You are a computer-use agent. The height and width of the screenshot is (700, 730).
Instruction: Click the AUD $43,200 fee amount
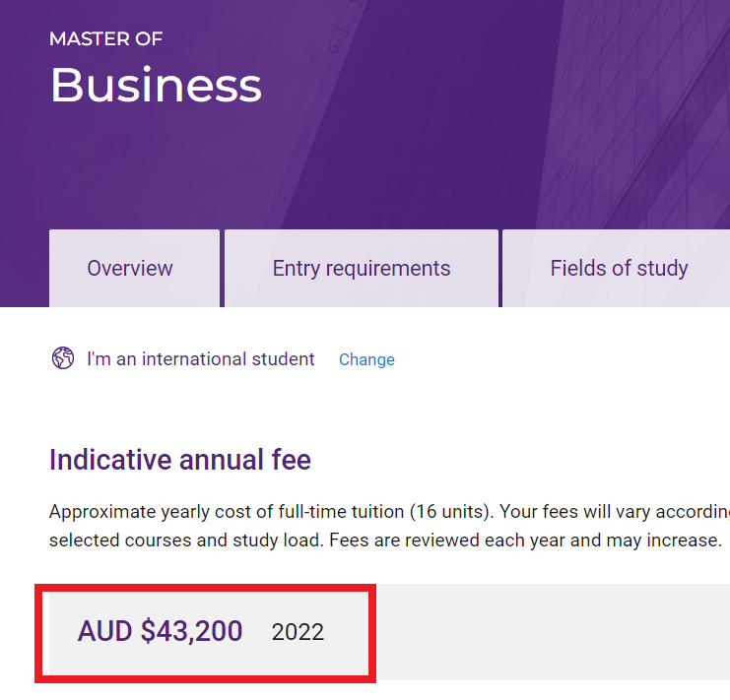pyautogui.click(x=160, y=631)
